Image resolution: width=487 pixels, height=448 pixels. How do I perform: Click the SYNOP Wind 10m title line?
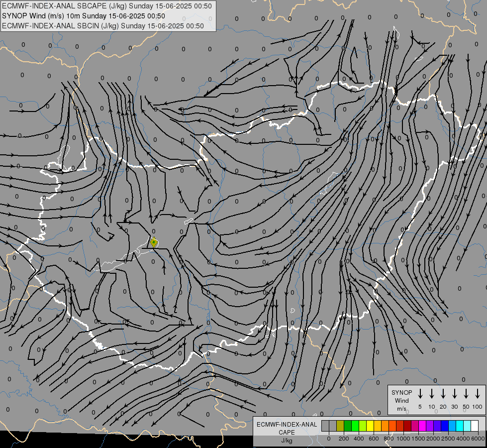point(83,16)
